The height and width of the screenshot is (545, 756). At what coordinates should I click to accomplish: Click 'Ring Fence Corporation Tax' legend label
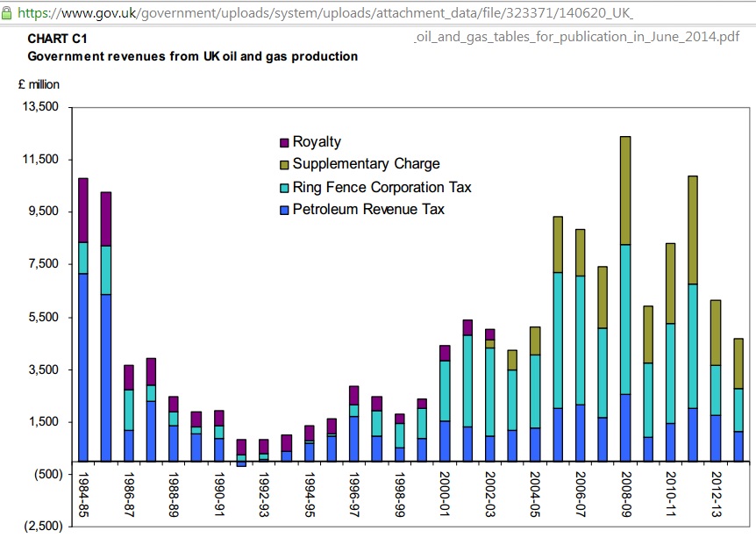382,187
